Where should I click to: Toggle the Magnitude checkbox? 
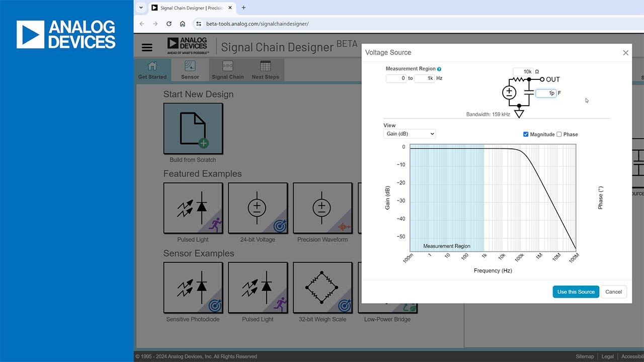(x=526, y=134)
